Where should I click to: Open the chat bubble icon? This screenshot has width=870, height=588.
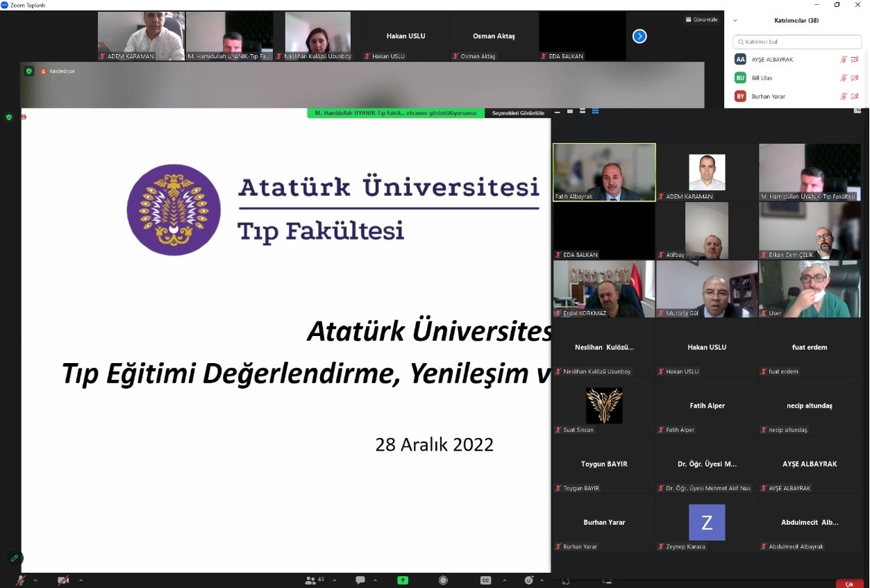coord(360,580)
